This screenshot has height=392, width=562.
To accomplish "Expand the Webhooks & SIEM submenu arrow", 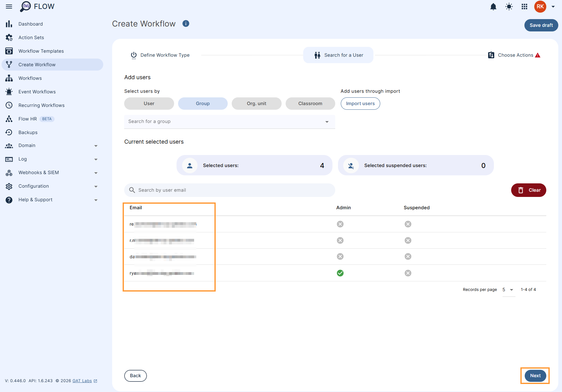I will pyautogui.click(x=96, y=173).
